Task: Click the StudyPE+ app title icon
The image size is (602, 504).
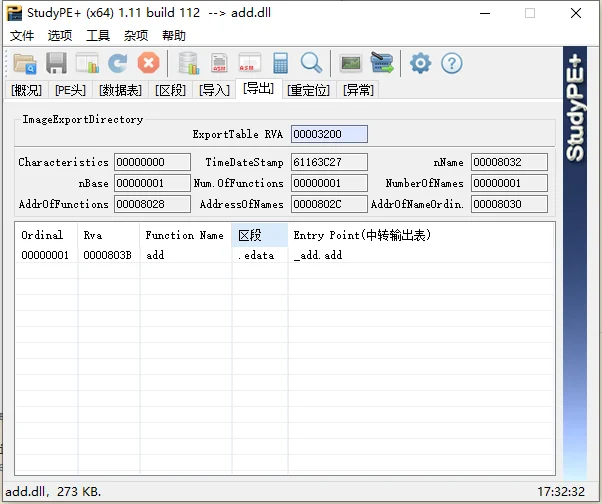Action: tap(14, 13)
